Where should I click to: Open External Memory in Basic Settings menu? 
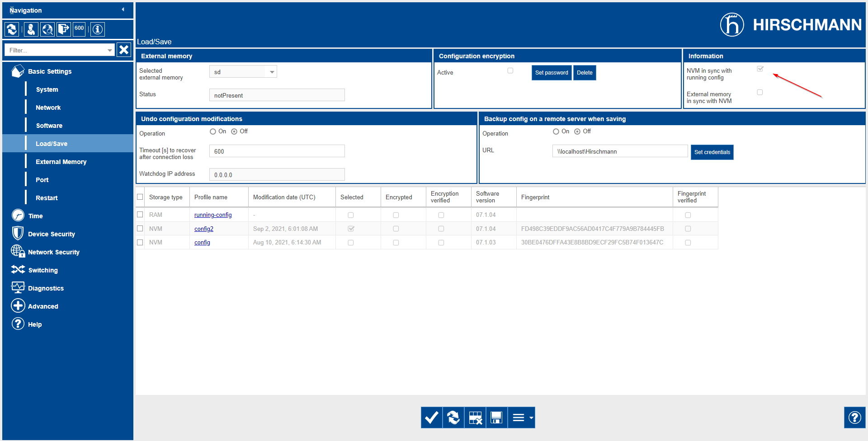coord(61,162)
